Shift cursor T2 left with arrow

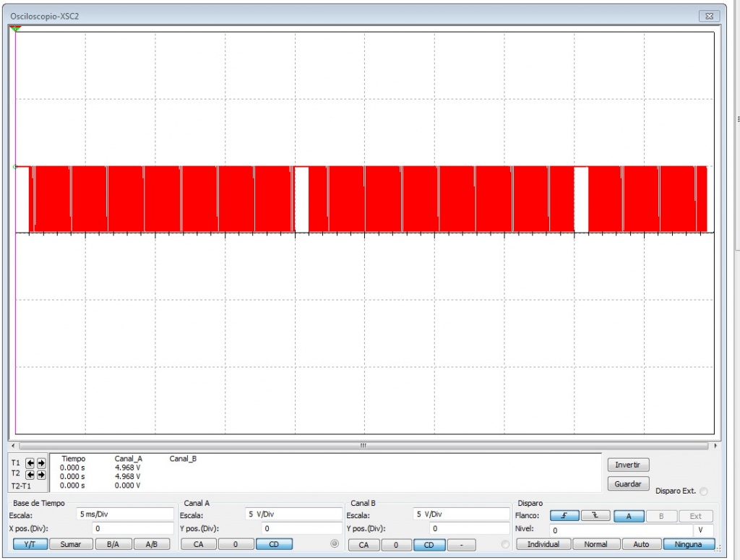[30, 475]
